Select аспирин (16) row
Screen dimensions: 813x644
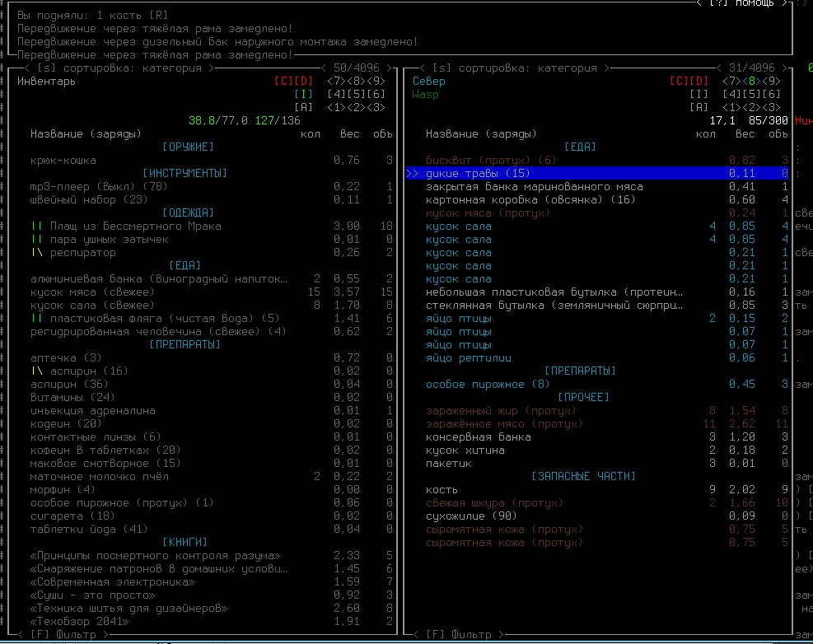tap(212, 371)
